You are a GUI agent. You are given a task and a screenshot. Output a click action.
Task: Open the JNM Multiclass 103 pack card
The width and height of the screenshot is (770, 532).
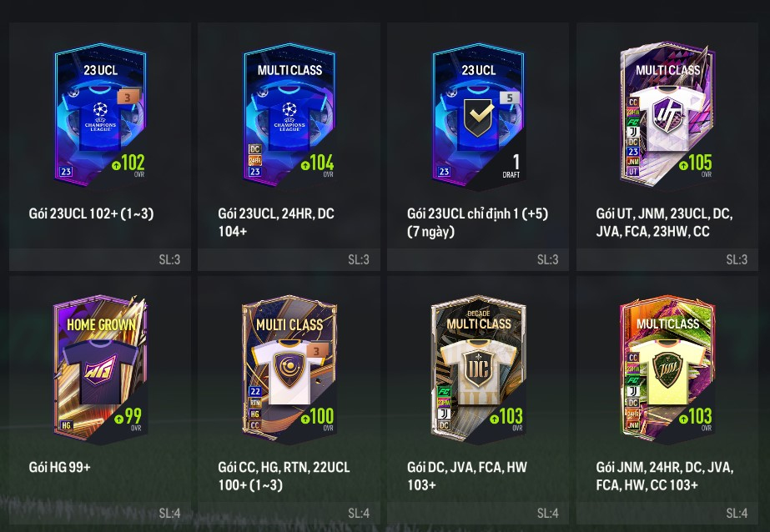click(667, 369)
